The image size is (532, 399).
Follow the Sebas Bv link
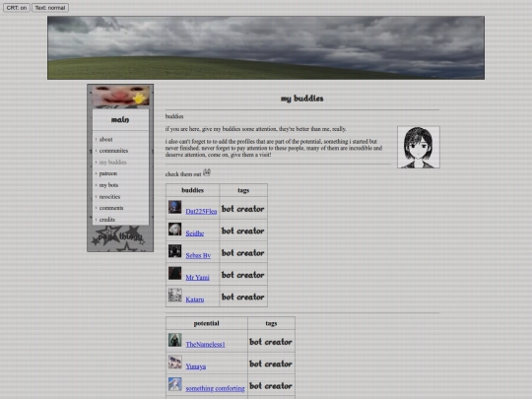198,255
